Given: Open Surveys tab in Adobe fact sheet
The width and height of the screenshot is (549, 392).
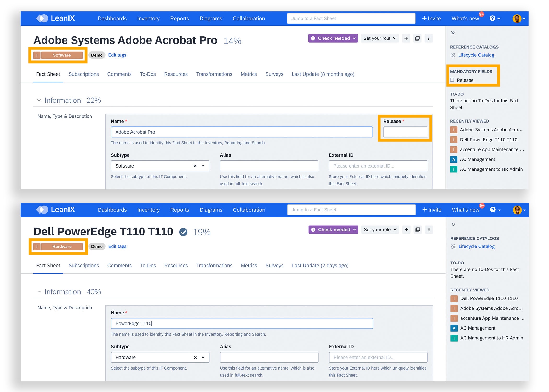Looking at the screenshot, I should tap(274, 74).
